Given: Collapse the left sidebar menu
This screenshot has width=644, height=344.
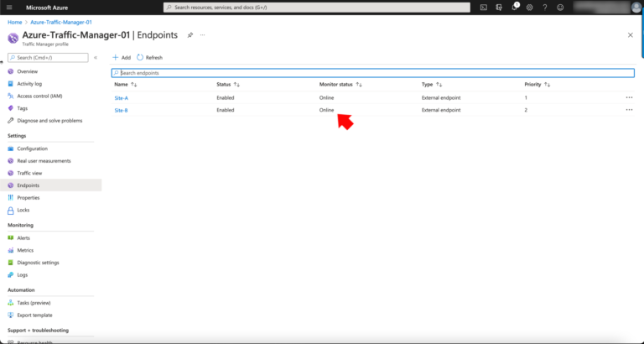Looking at the screenshot, I should pos(96,58).
